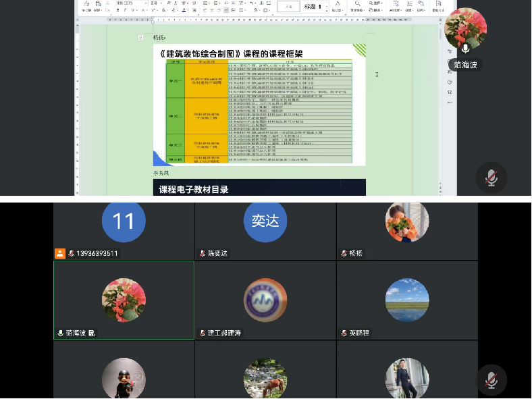Unmute using the upper muted microphone button

[x=491, y=178]
